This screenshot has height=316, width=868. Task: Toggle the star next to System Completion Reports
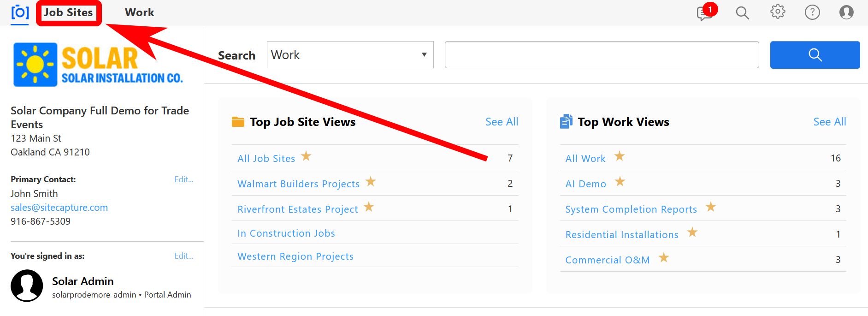711,207
